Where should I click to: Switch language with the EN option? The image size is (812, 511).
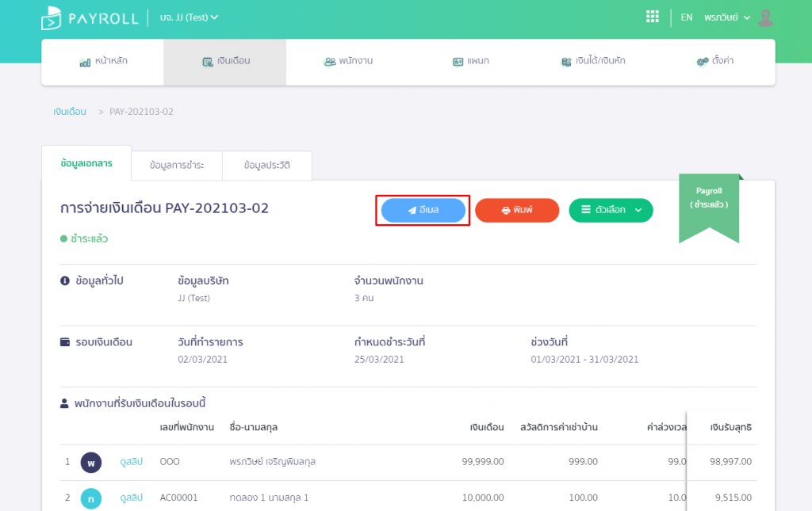click(687, 17)
